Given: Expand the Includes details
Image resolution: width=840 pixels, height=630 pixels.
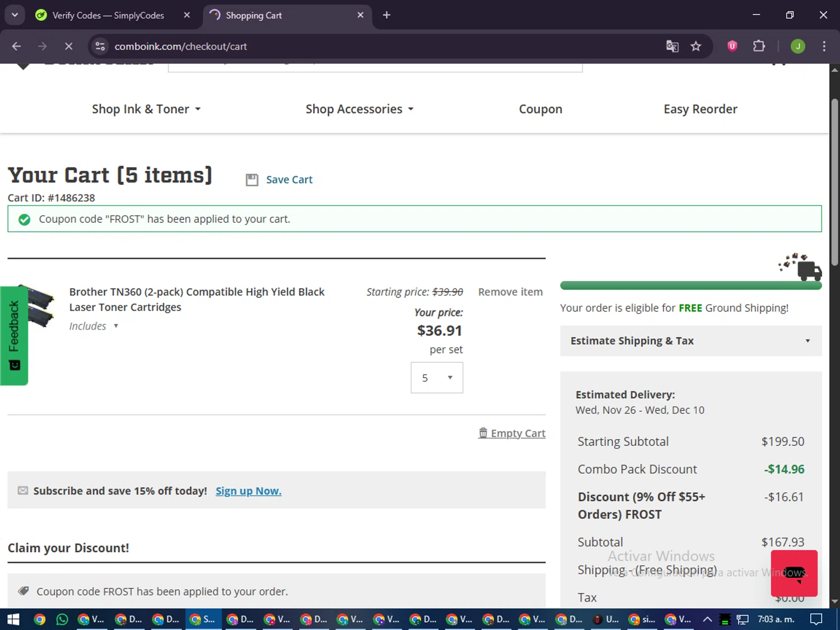Looking at the screenshot, I should coord(94,326).
